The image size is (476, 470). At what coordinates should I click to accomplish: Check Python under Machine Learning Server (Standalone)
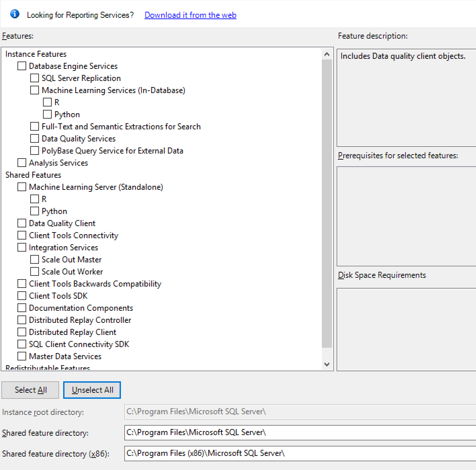35,211
